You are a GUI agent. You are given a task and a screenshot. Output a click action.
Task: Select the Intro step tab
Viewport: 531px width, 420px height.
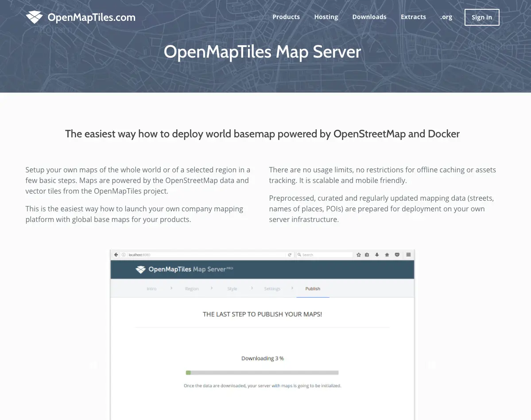(x=151, y=288)
